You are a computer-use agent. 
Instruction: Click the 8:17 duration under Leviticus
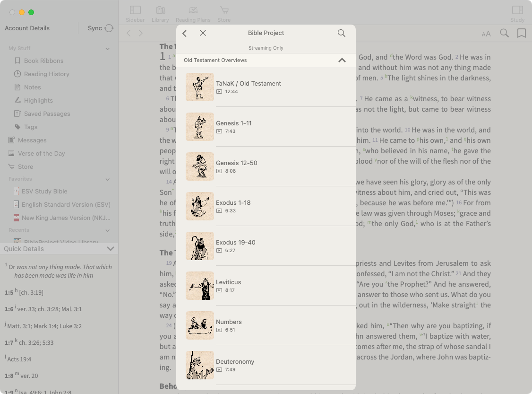tap(230, 290)
